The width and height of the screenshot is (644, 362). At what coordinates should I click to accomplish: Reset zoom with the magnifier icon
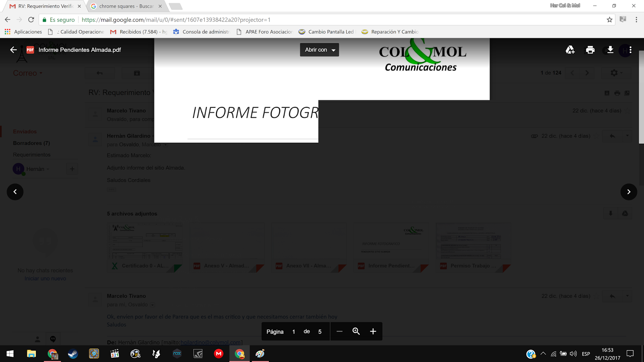point(356,331)
